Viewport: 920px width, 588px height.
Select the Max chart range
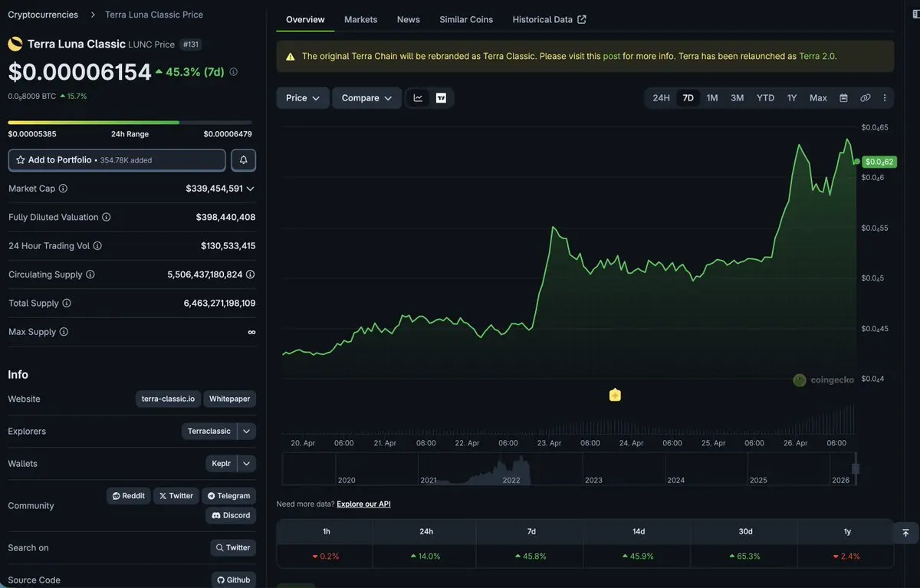tap(818, 98)
